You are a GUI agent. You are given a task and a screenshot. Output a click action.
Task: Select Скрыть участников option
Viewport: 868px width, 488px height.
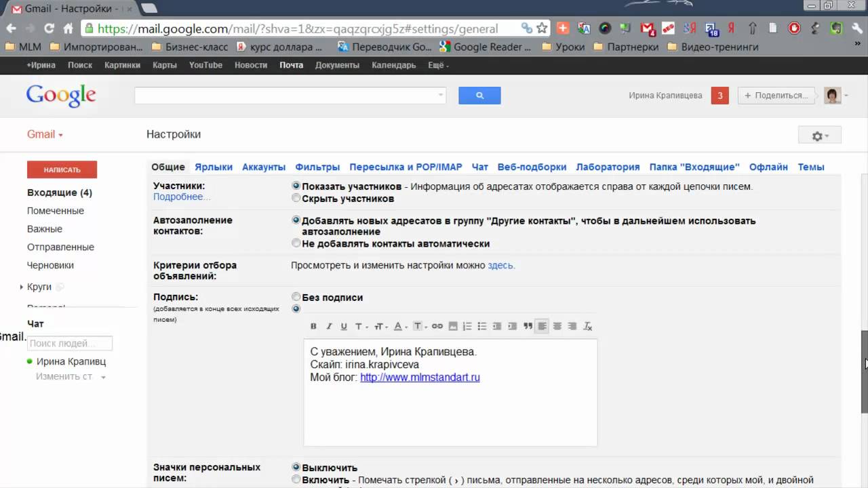[x=296, y=199]
